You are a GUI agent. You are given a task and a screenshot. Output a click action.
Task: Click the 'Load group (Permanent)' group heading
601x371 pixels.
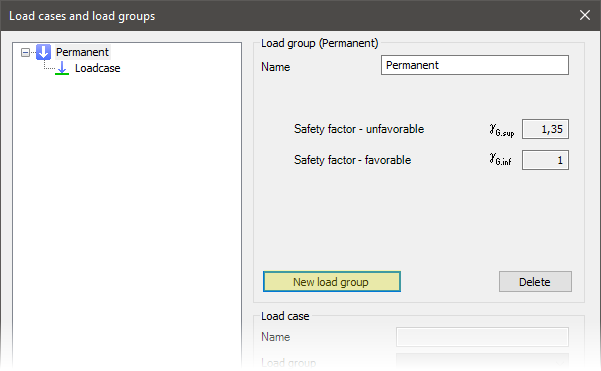(319, 43)
